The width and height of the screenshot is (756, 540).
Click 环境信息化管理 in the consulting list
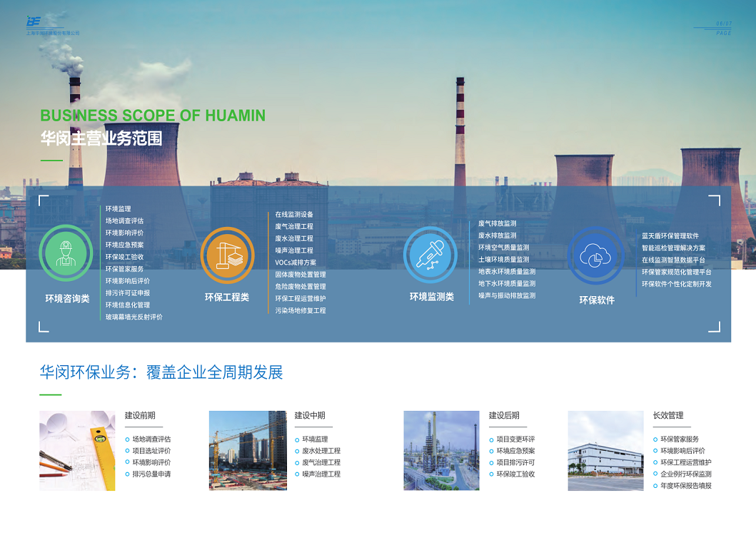(x=128, y=305)
